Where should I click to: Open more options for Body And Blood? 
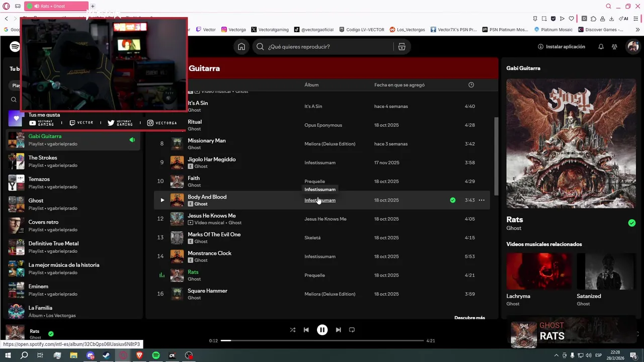(x=481, y=200)
